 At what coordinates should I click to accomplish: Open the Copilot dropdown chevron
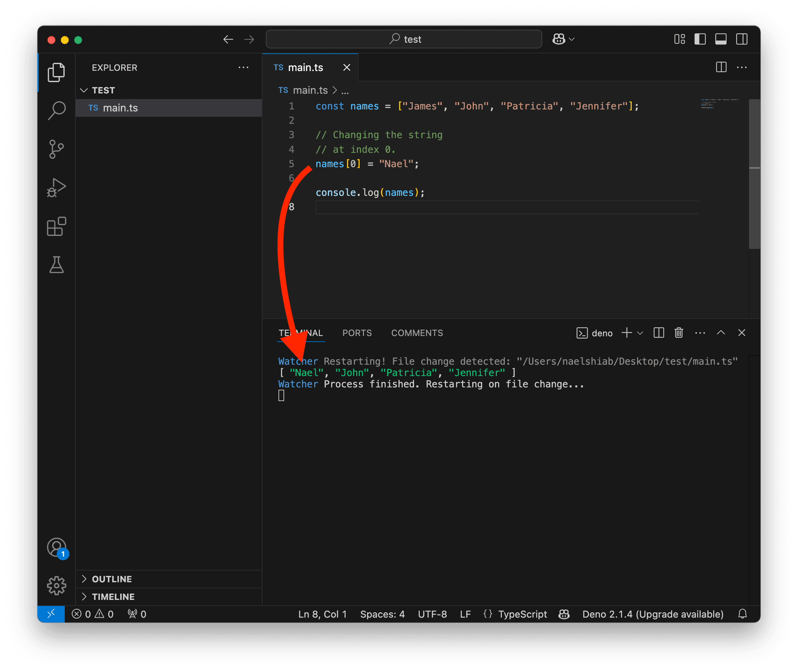572,39
